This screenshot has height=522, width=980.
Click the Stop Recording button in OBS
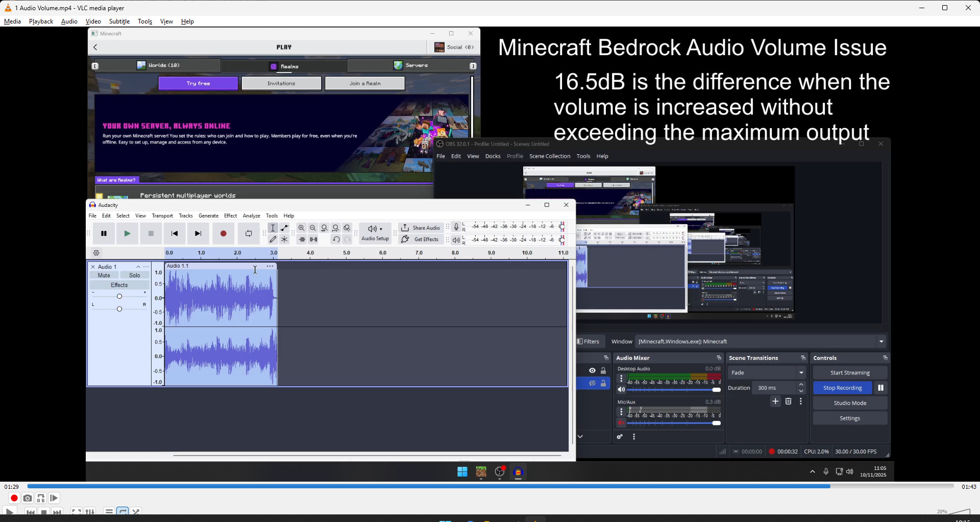pyautogui.click(x=842, y=388)
